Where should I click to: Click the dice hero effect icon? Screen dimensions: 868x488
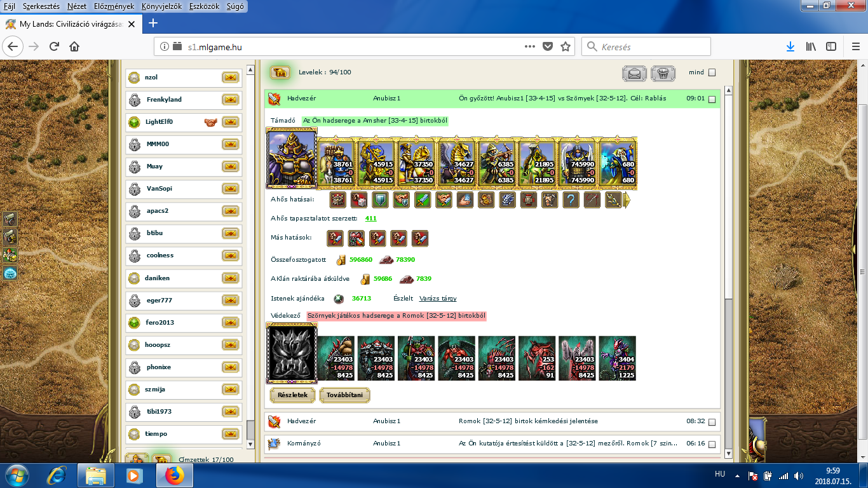point(359,200)
